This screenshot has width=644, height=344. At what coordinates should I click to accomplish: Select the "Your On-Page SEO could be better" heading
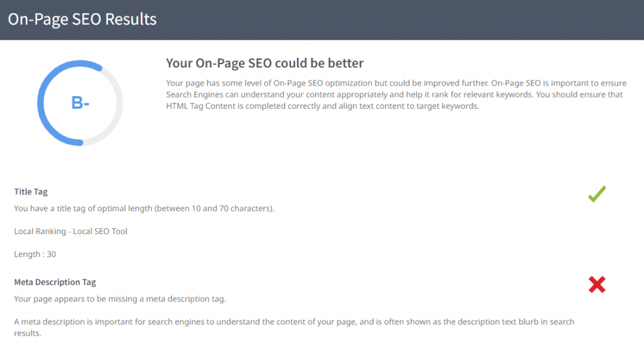[x=265, y=64]
